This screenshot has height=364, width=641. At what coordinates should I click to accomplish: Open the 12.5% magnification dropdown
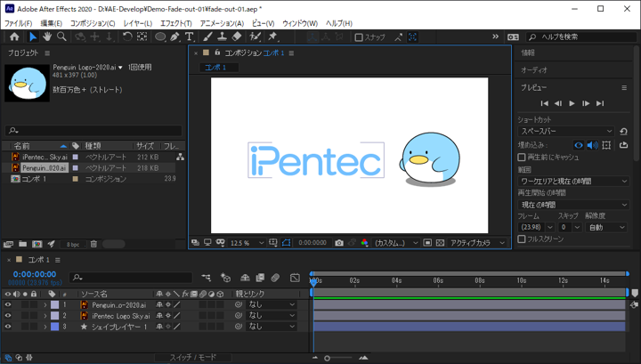point(247,243)
